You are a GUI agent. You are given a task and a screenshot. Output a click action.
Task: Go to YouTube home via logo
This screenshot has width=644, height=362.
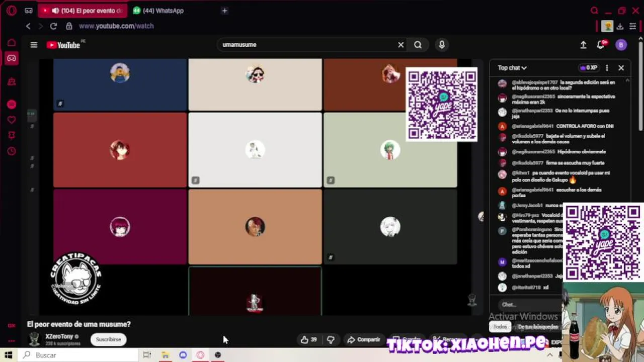(x=64, y=45)
